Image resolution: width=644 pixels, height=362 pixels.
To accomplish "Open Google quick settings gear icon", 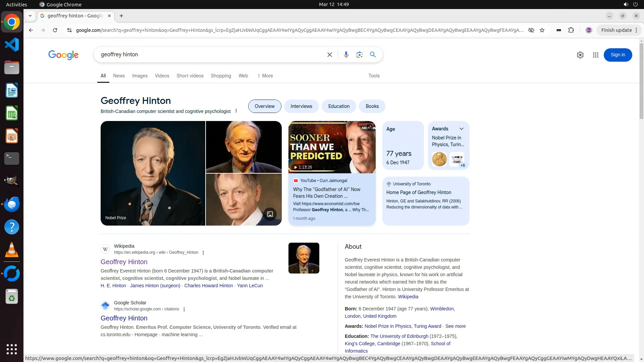I will click(580, 55).
